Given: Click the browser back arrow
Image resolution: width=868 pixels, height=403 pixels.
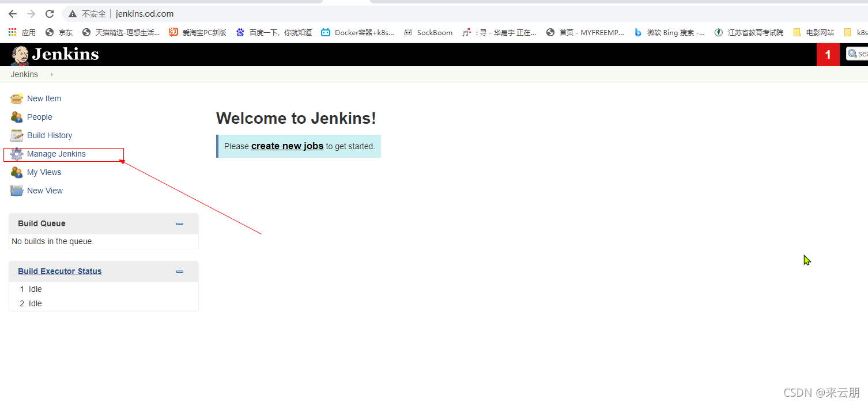Looking at the screenshot, I should tap(13, 14).
